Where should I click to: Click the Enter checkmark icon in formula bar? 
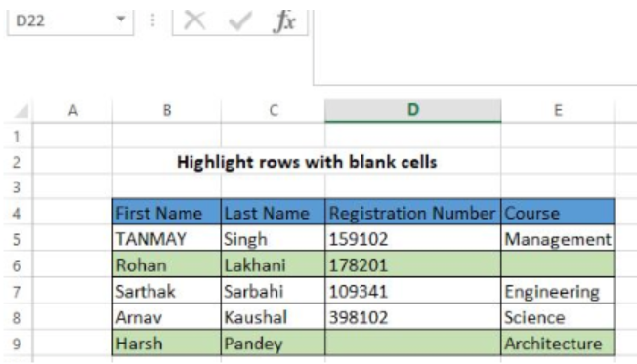239,20
